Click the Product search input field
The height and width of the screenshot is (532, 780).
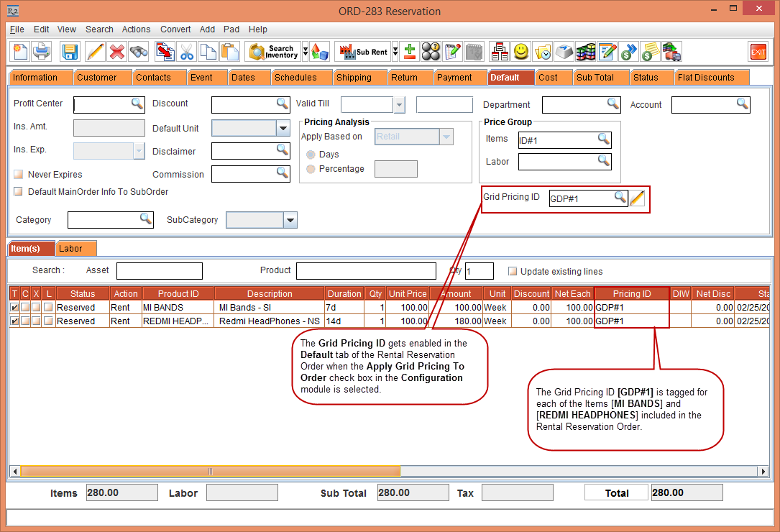(x=366, y=271)
